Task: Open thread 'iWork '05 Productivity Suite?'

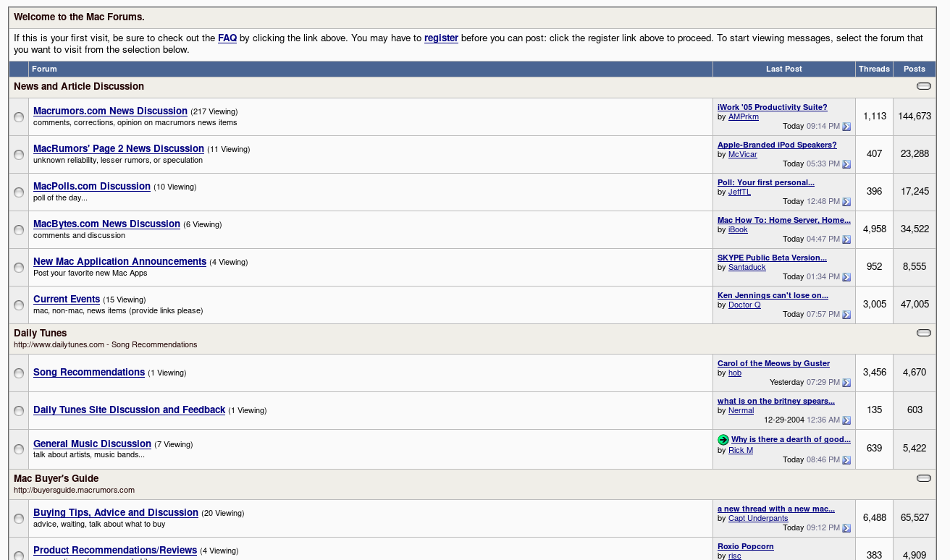Action: tap(772, 107)
